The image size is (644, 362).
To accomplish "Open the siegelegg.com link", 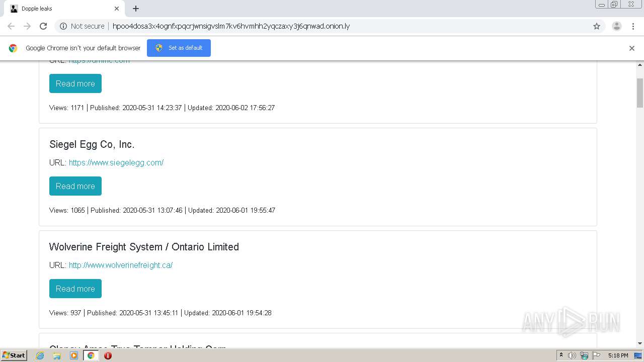I will (116, 162).
